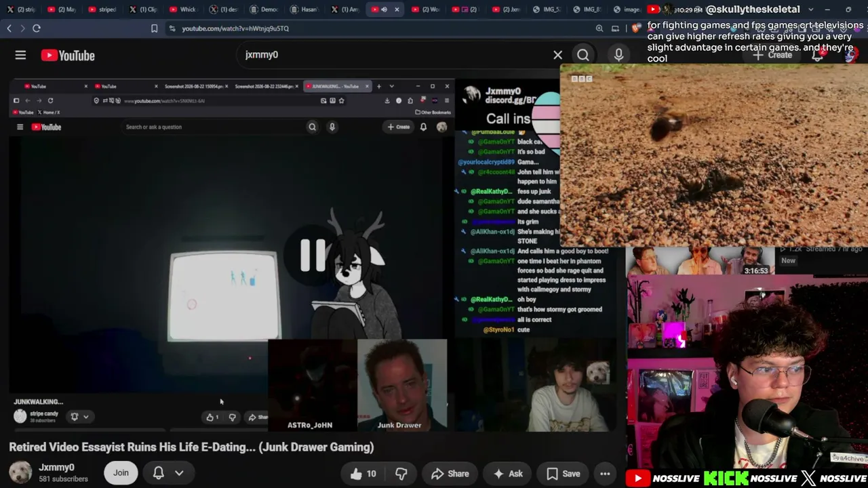Reload the page in the browser toolbar
The width and height of the screenshot is (868, 488).
point(37,28)
